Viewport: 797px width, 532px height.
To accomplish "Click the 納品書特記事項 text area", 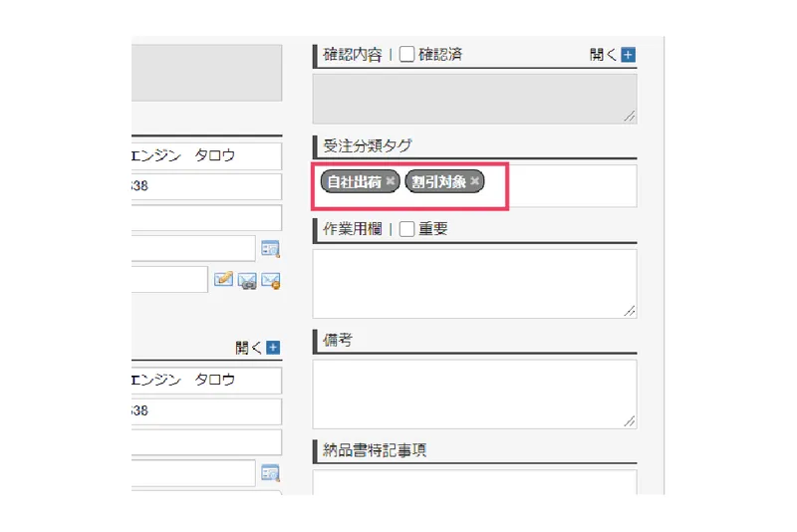I will pos(475,482).
